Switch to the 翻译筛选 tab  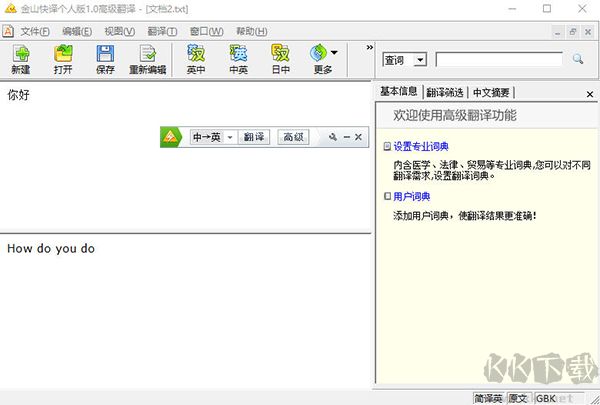point(444,93)
